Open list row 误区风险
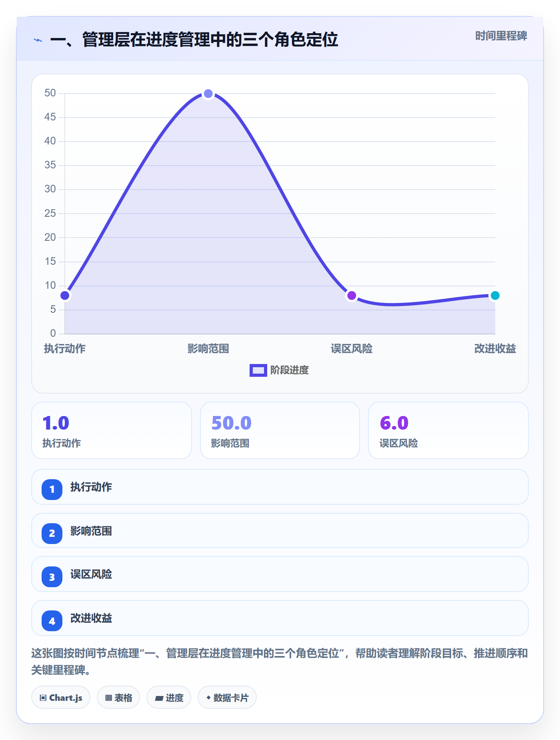This screenshot has width=560, height=740. click(x=280, y=574)
